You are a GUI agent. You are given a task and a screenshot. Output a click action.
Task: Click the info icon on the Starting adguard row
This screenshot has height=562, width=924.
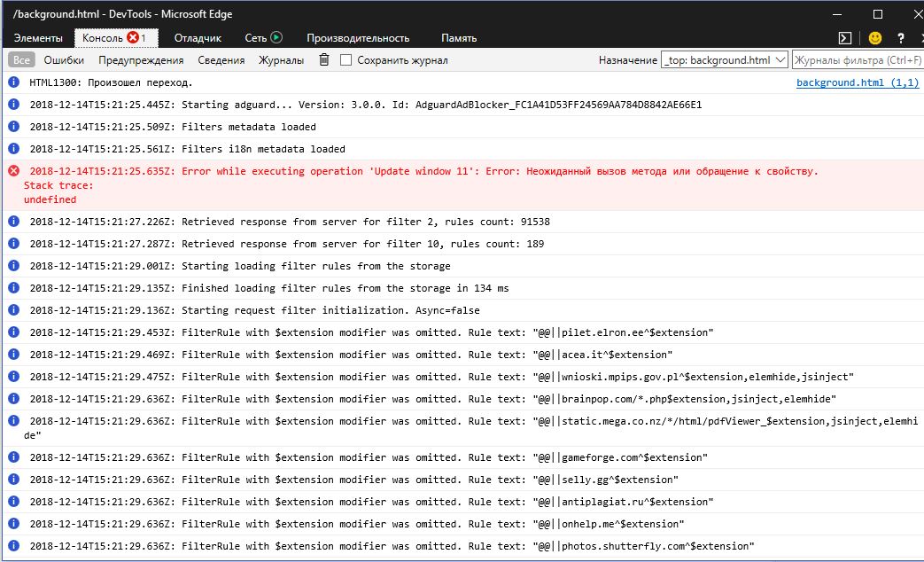pyautogui.click(x=13, y=105)
